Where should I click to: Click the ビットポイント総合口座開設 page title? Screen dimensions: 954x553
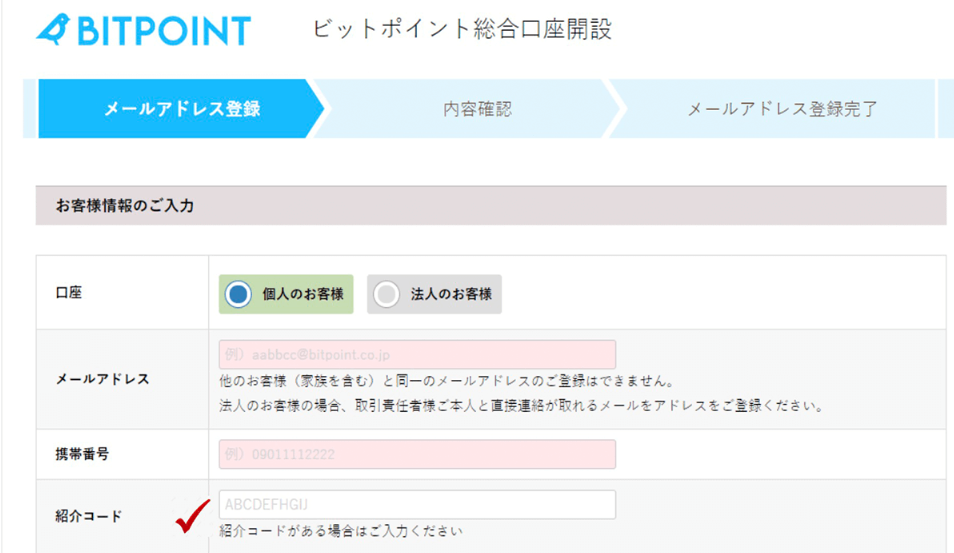461,29
